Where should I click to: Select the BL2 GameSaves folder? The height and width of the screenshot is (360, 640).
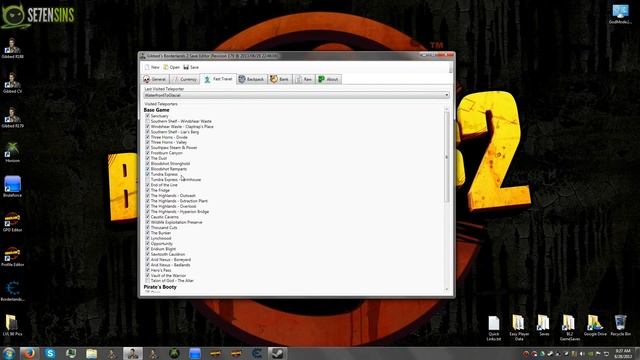pos(569,328)
